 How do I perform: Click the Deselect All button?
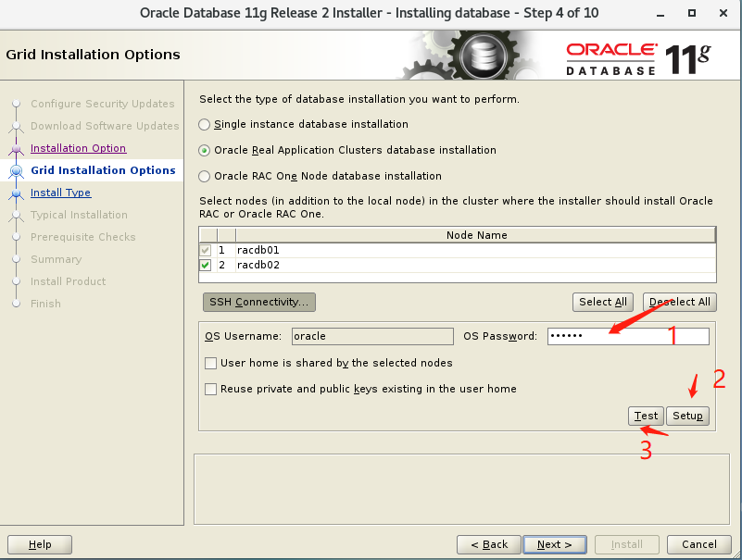[680, 303]
